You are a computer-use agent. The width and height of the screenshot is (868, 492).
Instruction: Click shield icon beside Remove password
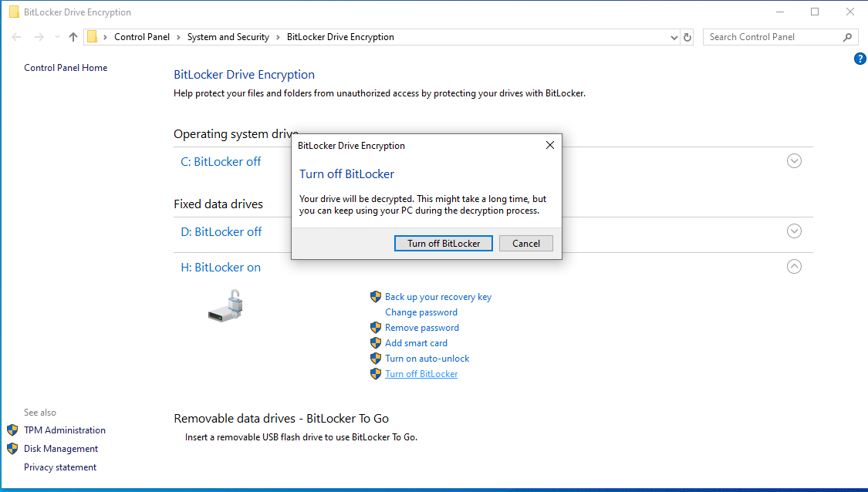[376, 328]
